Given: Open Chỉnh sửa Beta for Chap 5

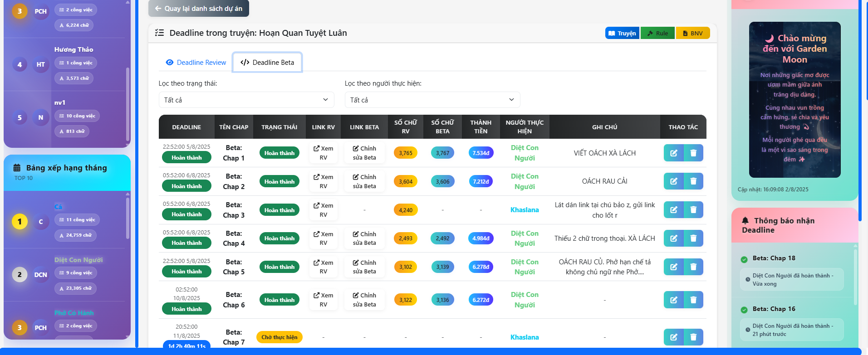Looking at the screenshot, I should pyautogui.click(x=364, y=267).
